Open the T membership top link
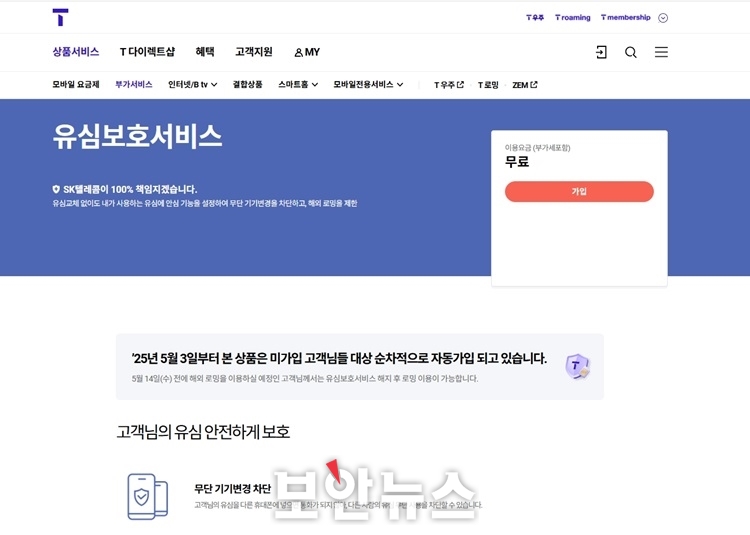This screenshot has width=750, height=535. tap(626, 18)
